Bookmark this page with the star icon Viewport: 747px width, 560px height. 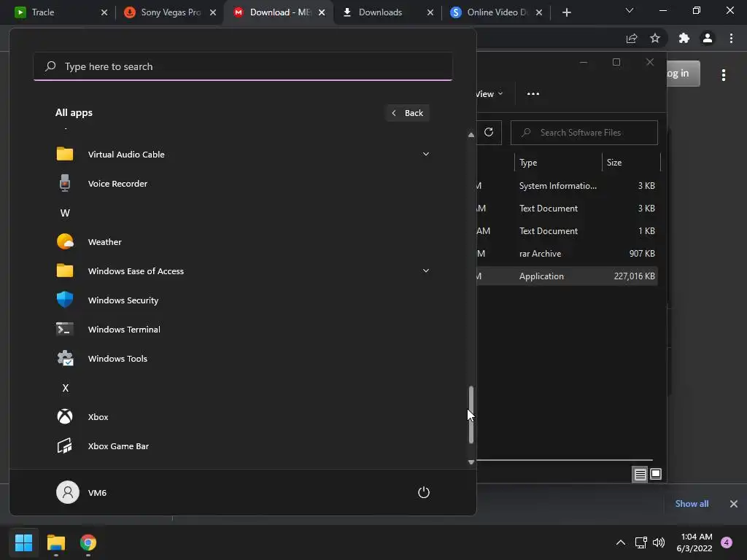[655, 38]
